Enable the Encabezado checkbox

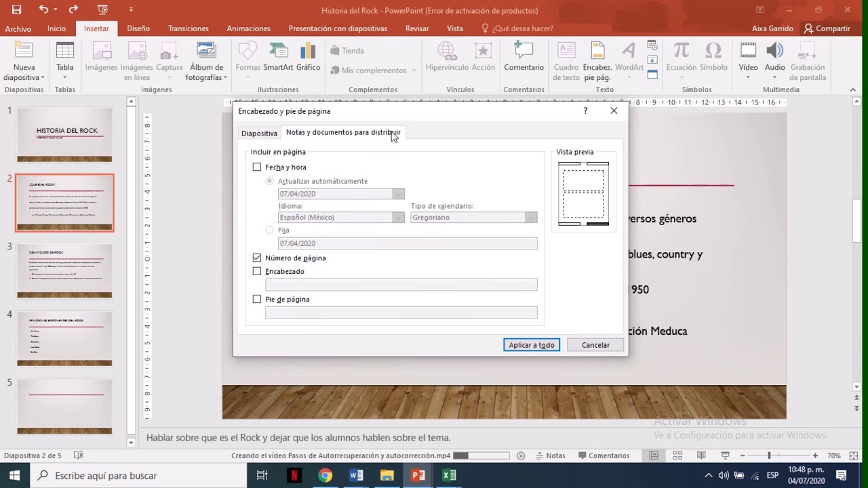(x=256, y=271)
